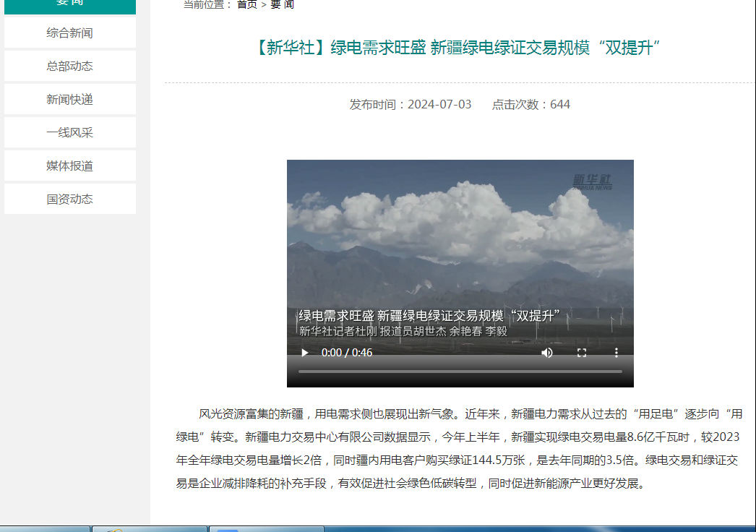Click the 要闻 header tab in the sidebar

pyautogui.click(x=70, y=5)
